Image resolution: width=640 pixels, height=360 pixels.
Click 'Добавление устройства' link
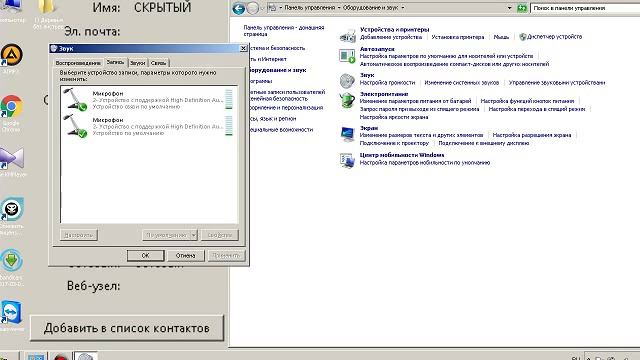point(391,37)
